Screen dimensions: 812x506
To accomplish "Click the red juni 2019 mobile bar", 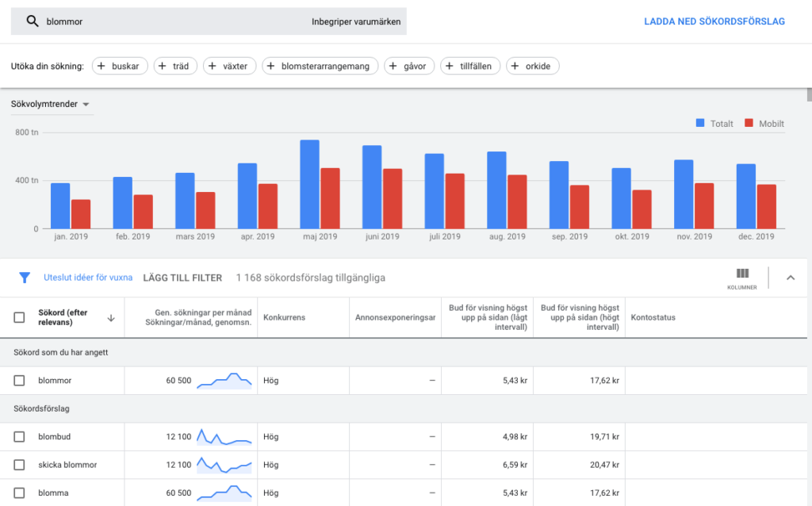I will [393, 199].
